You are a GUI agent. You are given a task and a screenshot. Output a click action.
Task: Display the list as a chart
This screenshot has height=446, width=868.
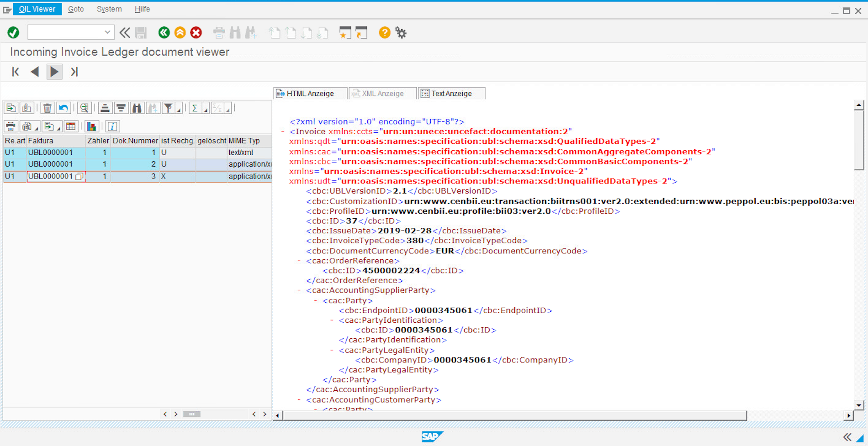pyautogui.click(x=91, y=126)
